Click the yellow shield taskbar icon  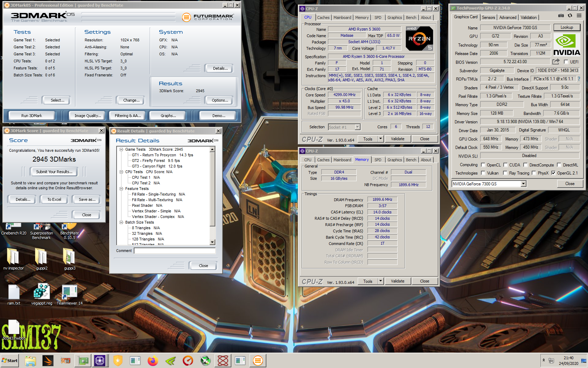(118, 361)
